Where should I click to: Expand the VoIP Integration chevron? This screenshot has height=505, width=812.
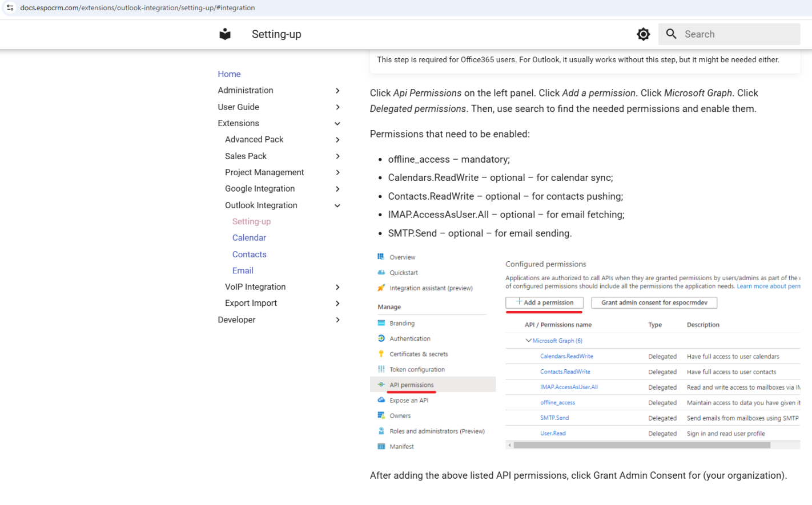click(337, 287)
